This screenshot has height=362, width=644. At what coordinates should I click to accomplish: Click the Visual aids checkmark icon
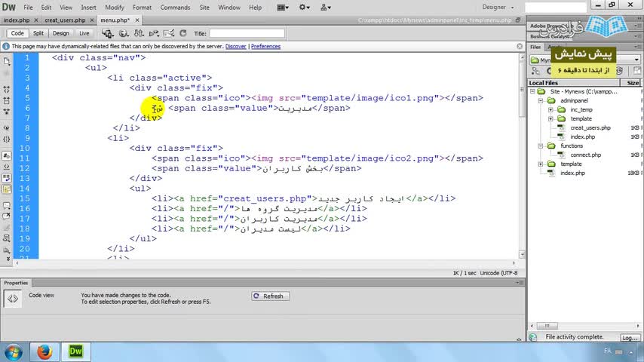[x=169, y=33]
